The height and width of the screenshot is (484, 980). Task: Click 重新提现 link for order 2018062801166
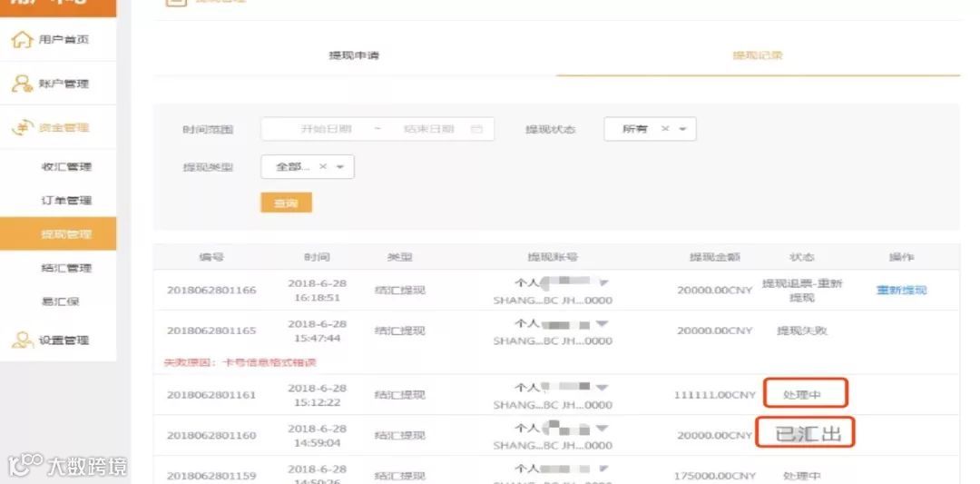(x=901, y=291)
